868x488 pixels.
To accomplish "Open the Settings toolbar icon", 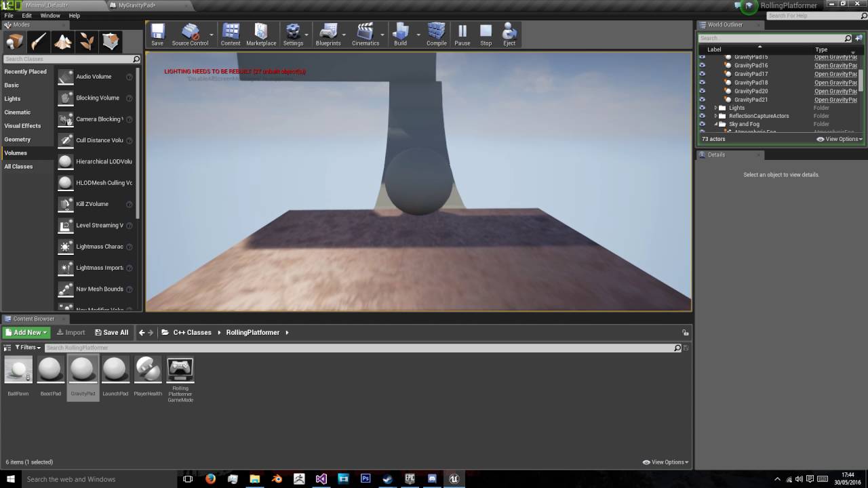I will (x=293, y=35).
